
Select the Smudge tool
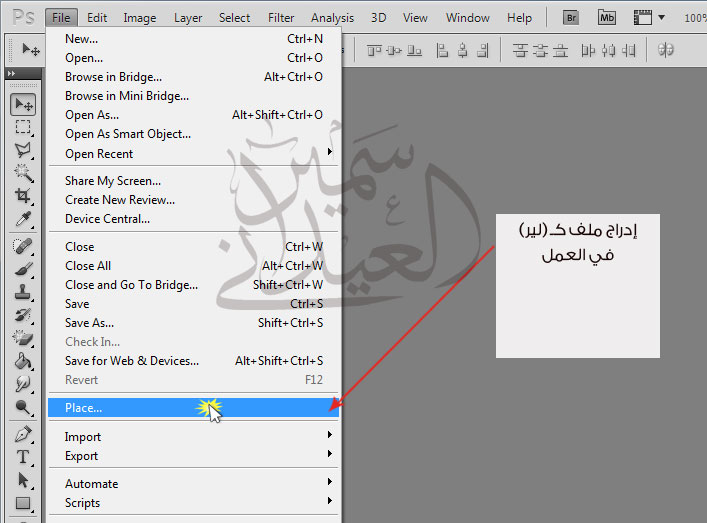pyautogui.click(x=23, y=384)
